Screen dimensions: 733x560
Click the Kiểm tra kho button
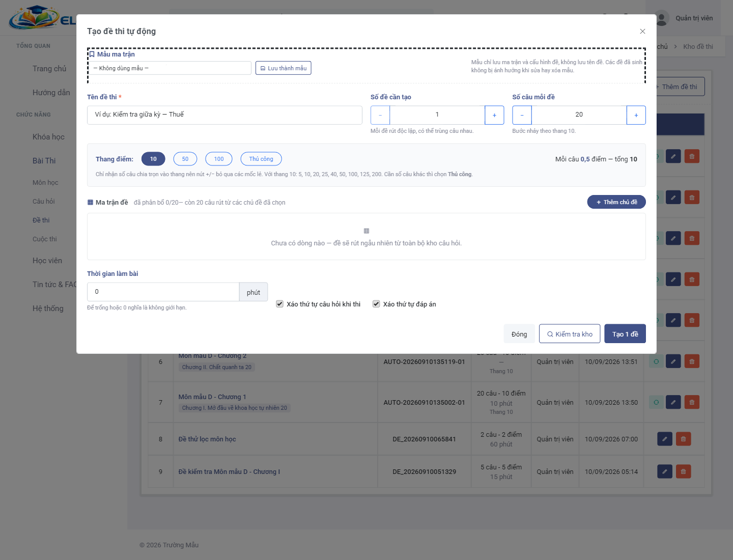[x=570, y=334]
